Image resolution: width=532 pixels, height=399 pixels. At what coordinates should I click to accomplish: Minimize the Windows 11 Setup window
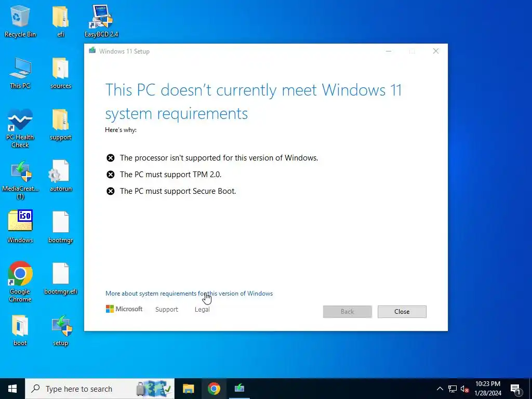pos(389,51)
